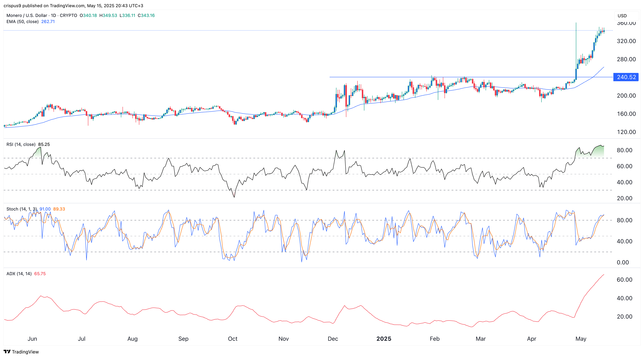The height and width of the screenshot is (358, 644).
Task: Click the May label on the time axis
Action: tap(581, 339)
